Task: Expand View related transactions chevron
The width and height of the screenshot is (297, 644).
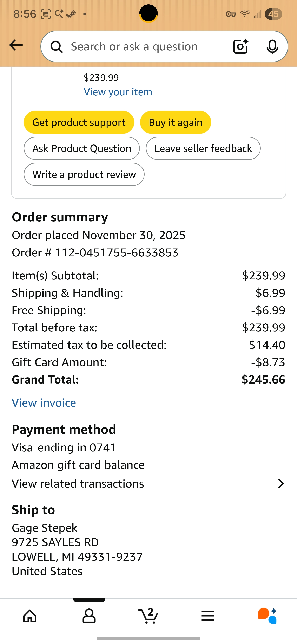Action: [x=281, y=484]
